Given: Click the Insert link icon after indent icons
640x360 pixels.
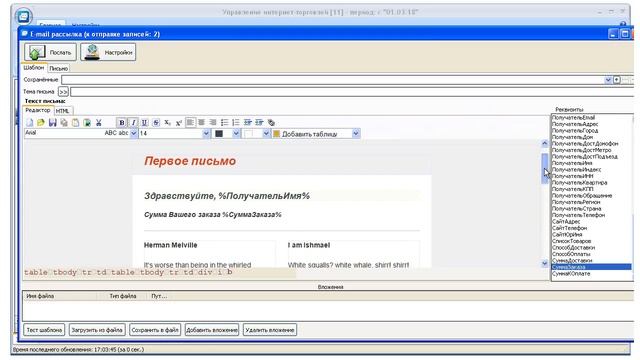Looking at the screenshot, I should click(271, 122).
